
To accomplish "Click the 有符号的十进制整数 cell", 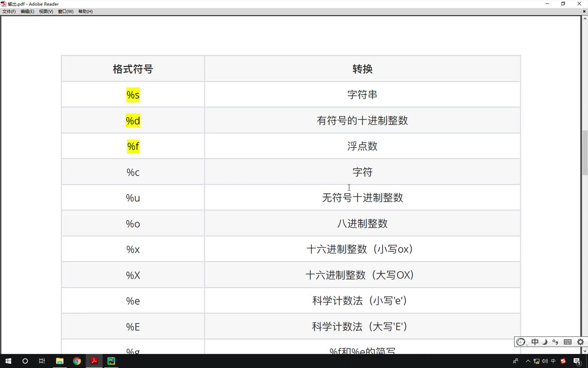I will 363,121.
